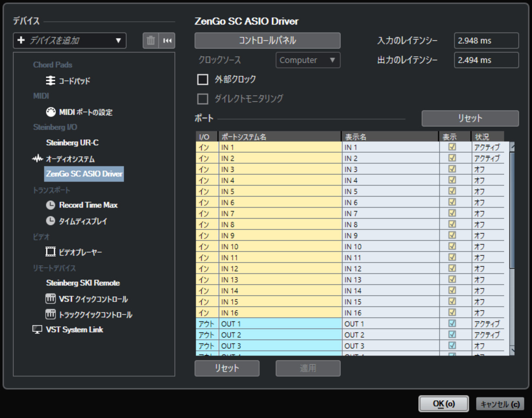Viewport: 532px width, 418px height.
Task: Uncheck the visibility box for IN 16
Action: pyautogui.click(x=452, y=312)
